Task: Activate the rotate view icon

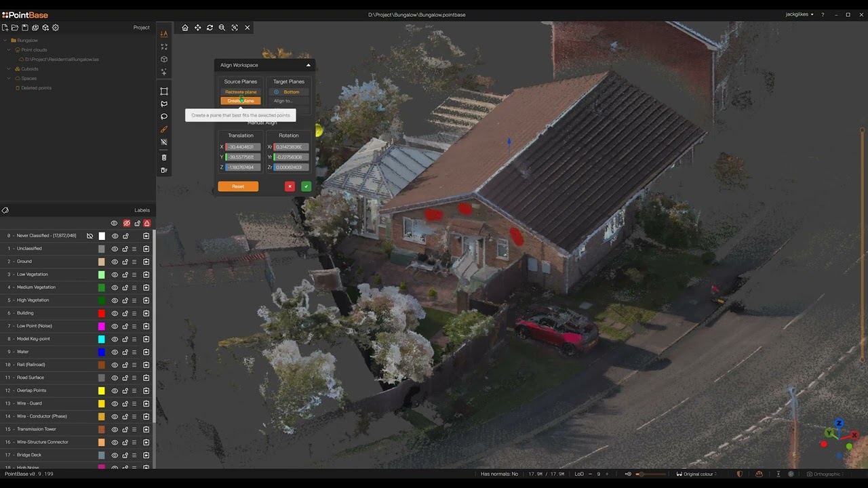Action: tap(210, 28)
